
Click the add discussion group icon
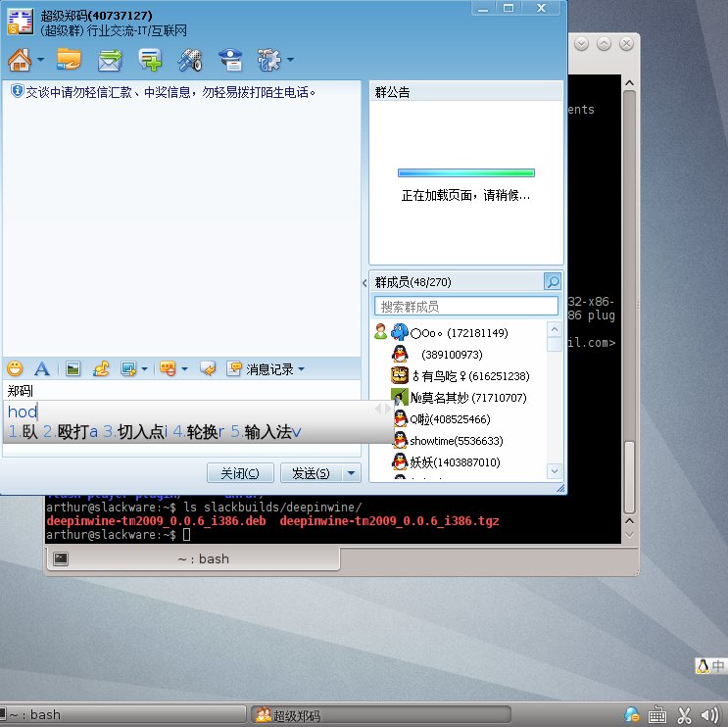pyautogui.click(x=150, y=60)
